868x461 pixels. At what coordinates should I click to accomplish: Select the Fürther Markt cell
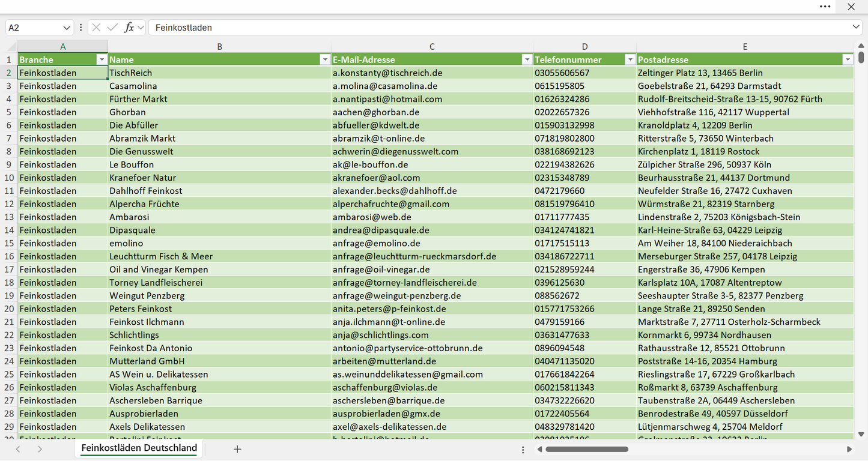pos(220,99)
